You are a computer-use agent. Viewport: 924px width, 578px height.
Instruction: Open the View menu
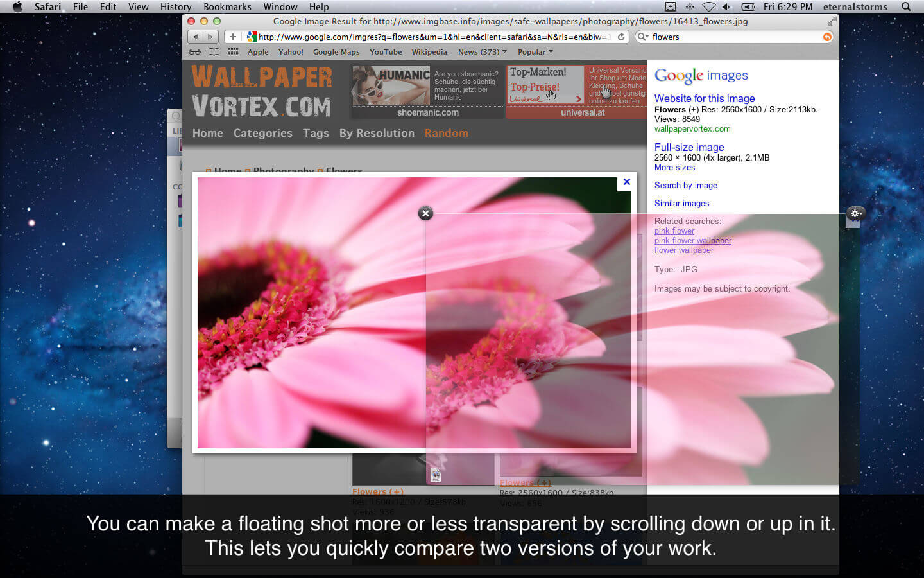(x=138, y=7)
